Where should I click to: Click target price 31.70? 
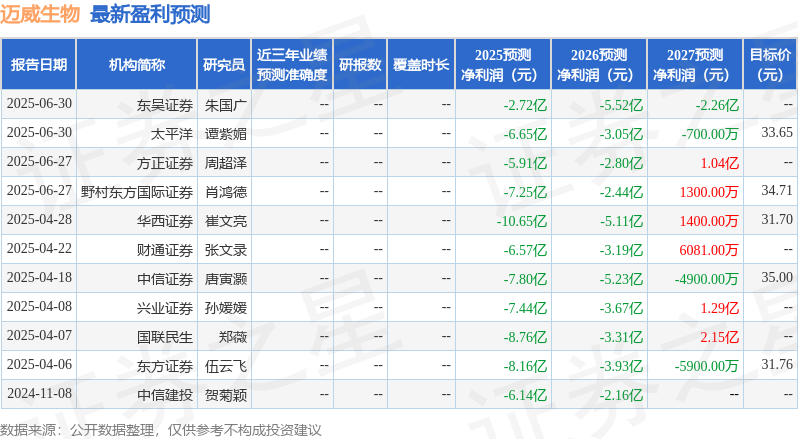[777, 220]
